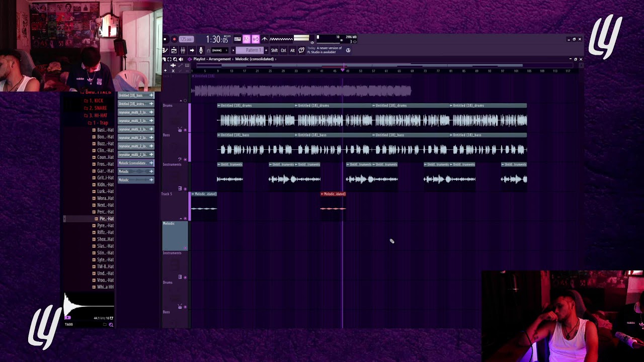
Task: Select Untitled (18)_instru.. in picker
Action: tap(136, 104)
